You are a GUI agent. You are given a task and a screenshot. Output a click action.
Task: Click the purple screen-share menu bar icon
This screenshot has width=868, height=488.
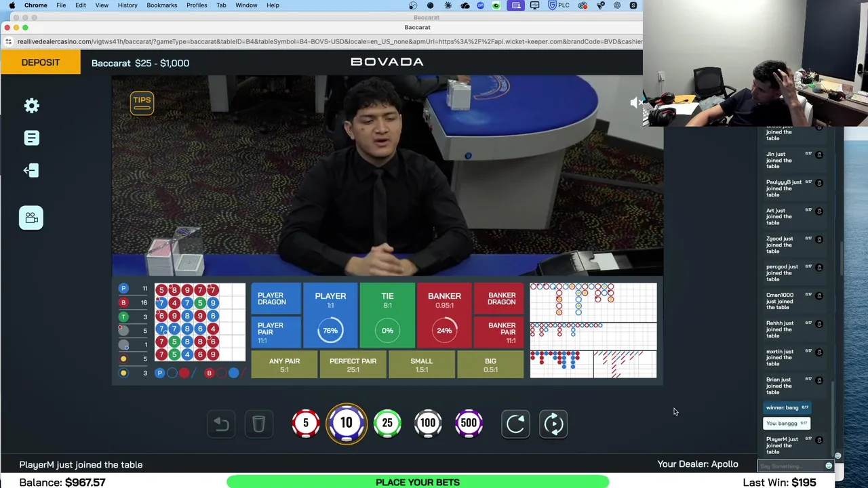coord(516,5)
